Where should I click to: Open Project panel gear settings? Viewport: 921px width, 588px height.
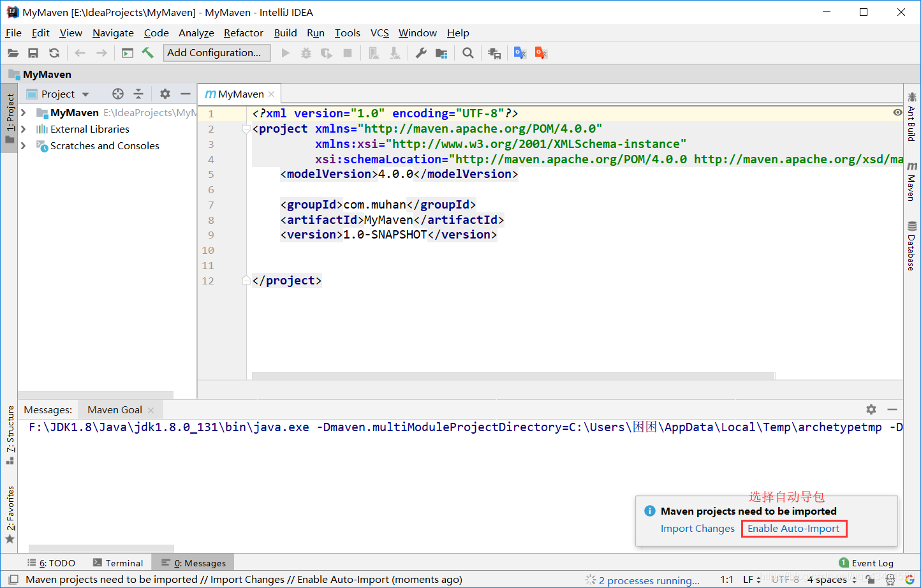coord(165,94)
